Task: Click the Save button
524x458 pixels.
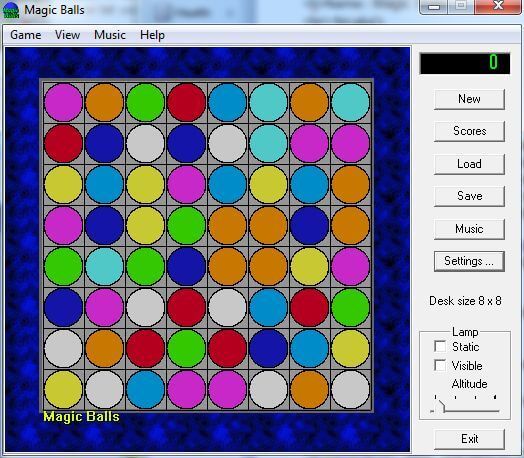Action: coord(469,196)
